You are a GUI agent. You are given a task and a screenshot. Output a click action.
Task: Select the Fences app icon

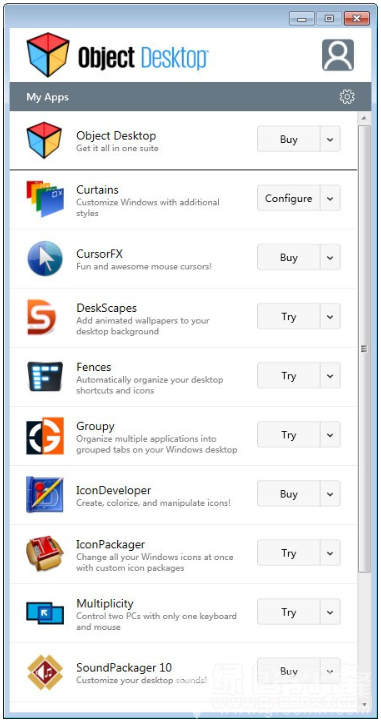coord(45,376)
